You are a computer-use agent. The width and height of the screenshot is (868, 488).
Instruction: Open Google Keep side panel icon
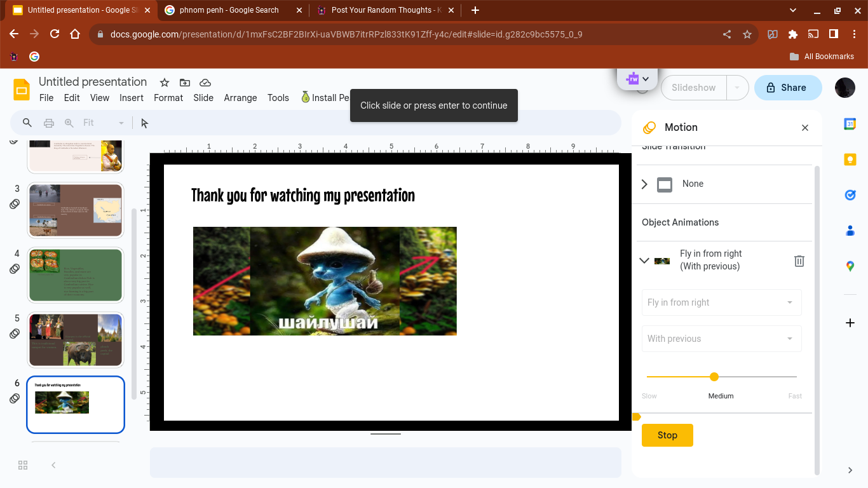pos(850,159)
